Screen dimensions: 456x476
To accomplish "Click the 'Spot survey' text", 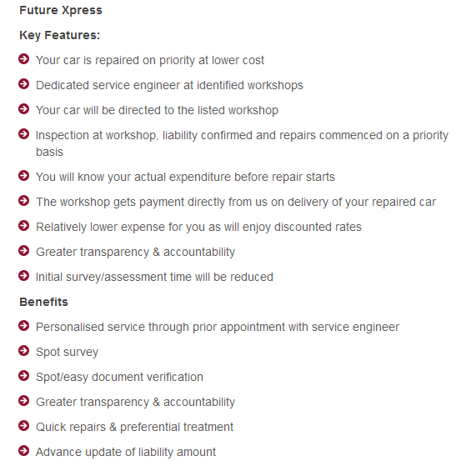I will coord(67,352).
